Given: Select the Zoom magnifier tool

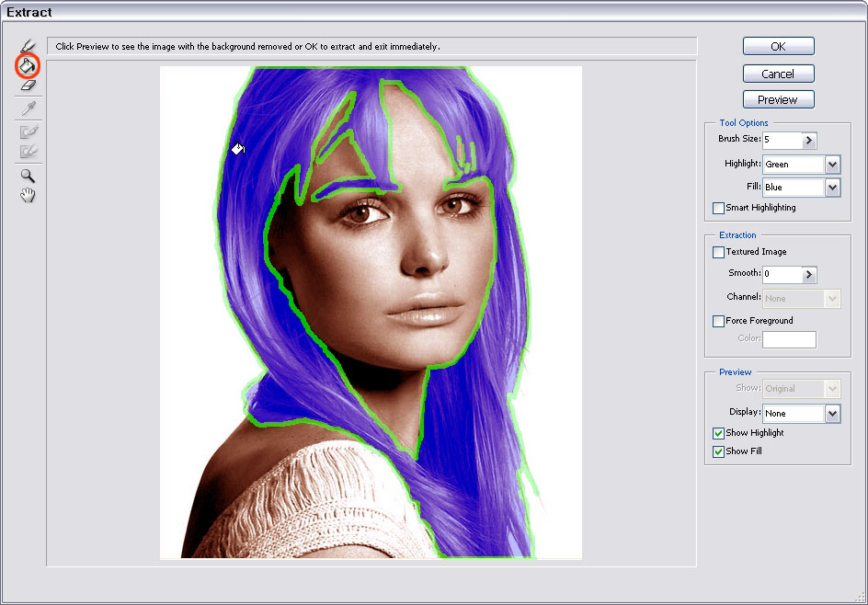Looking at the screenshot, I should click(x=28, y=176).
